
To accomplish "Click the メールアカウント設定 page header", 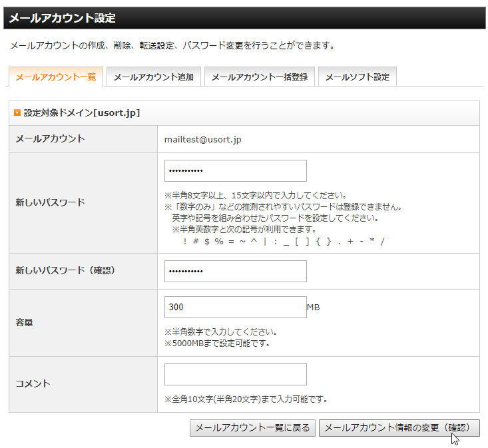I will (62, 18).
